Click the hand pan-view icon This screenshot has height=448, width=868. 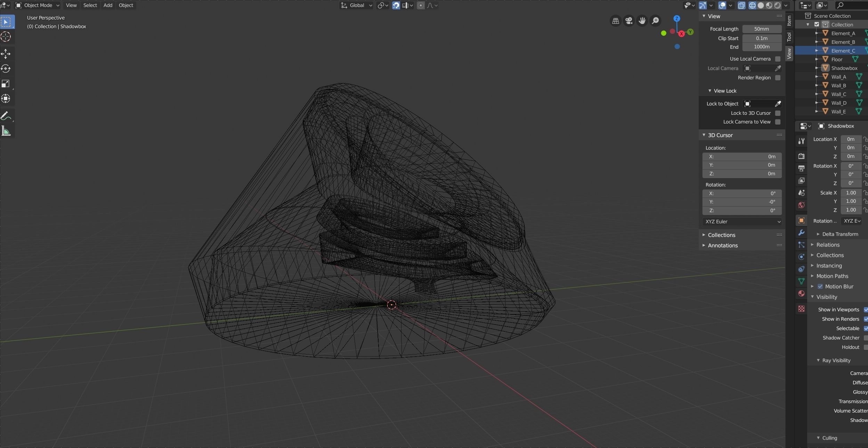(642, 21)
